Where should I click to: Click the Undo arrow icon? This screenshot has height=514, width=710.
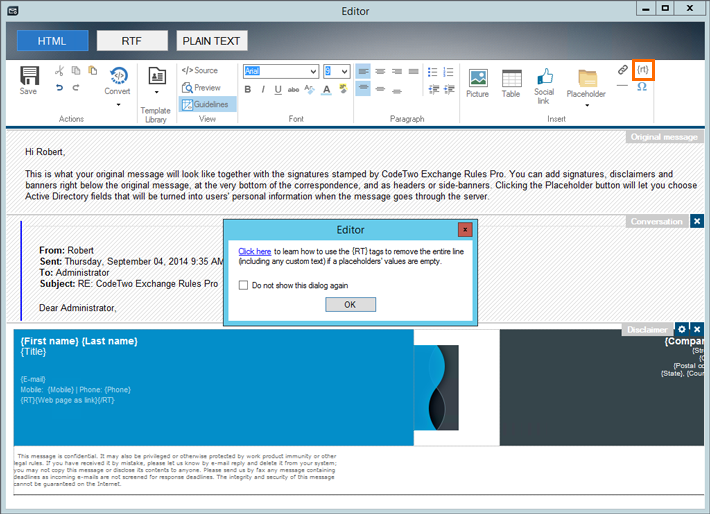(x=59, y=87)
